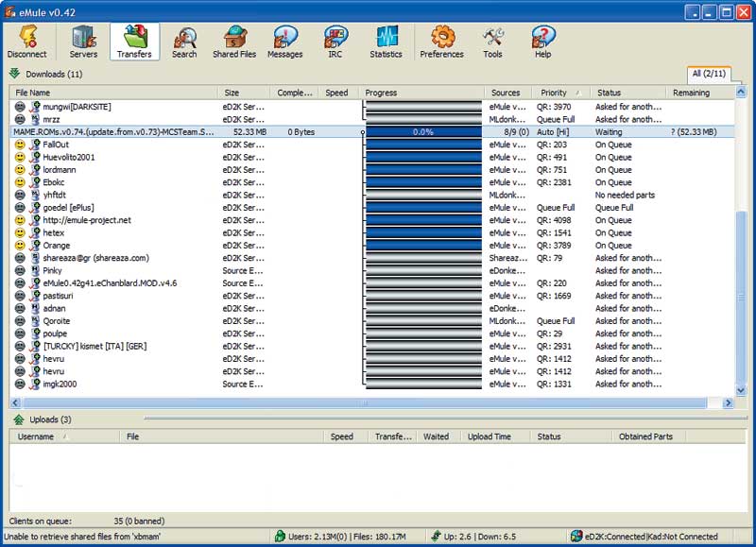Open the IRC chat panel
Image resolution: width=756 pixels, height=547 pixels.
335,43
